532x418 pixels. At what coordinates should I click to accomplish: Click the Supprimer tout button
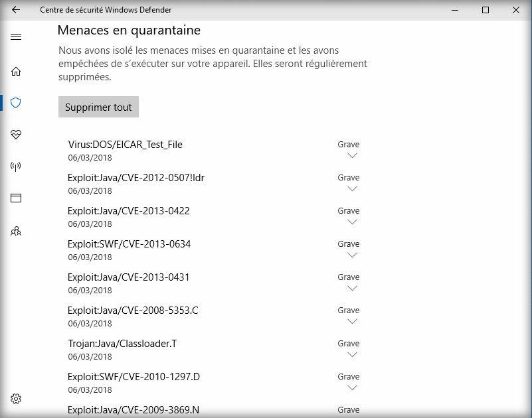(98, 107)
